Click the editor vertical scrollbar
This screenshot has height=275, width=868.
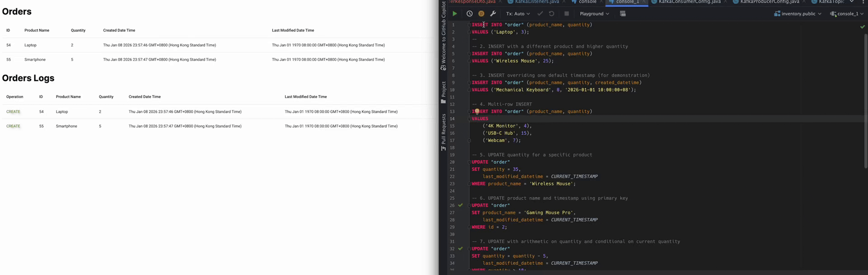[x=865, y=100]
